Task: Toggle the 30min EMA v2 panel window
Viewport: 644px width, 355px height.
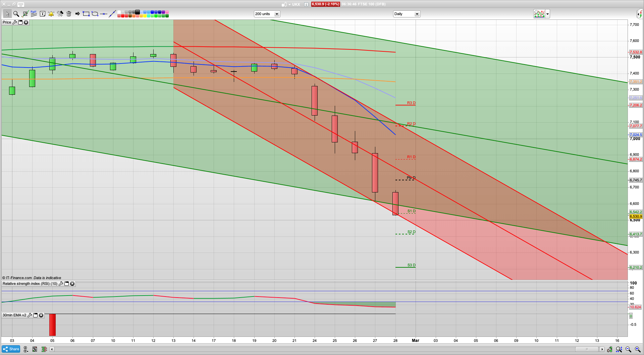Action: point(35,315)
